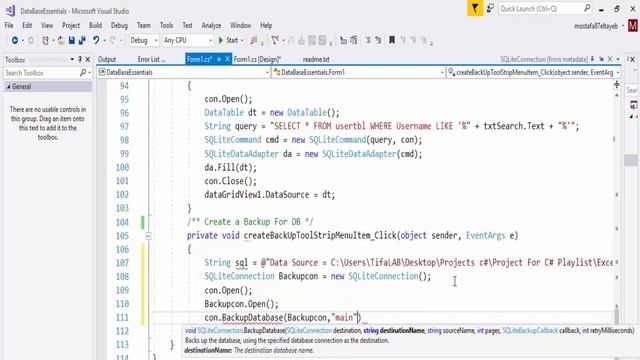Image resolution: width=640 pixels, height=360 pixels.
Task: Close the Form1.cs tab
Action: coord(227,60)
